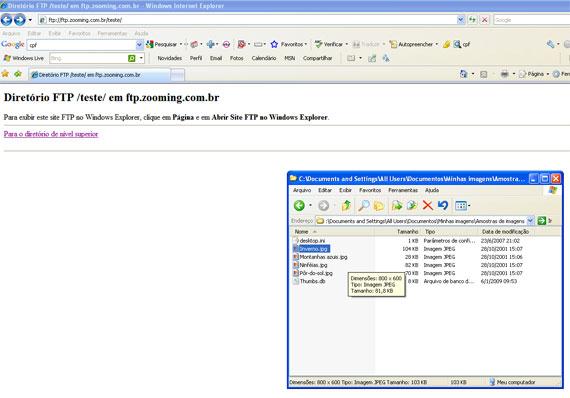Open the Explorer window Ajuda menu

pos(432,190)
